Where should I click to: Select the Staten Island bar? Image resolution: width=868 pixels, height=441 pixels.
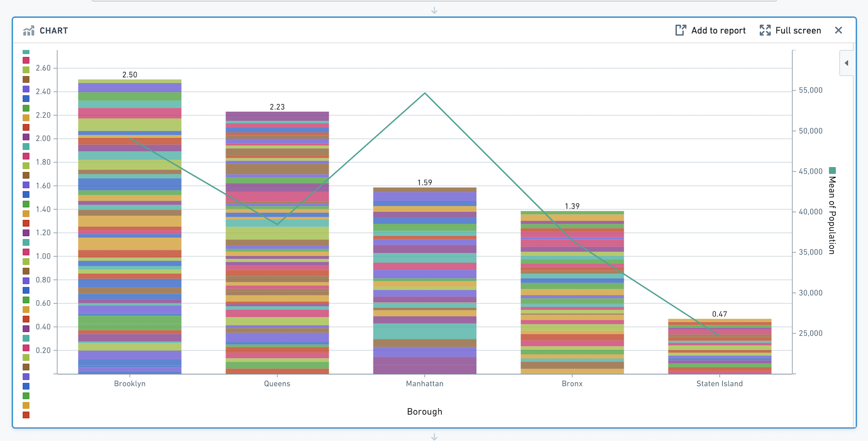[720, 347]
